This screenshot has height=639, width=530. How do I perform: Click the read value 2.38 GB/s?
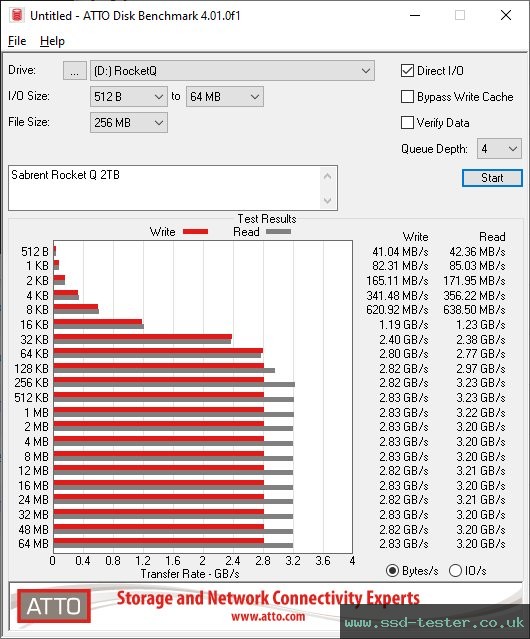pos(481,339)
